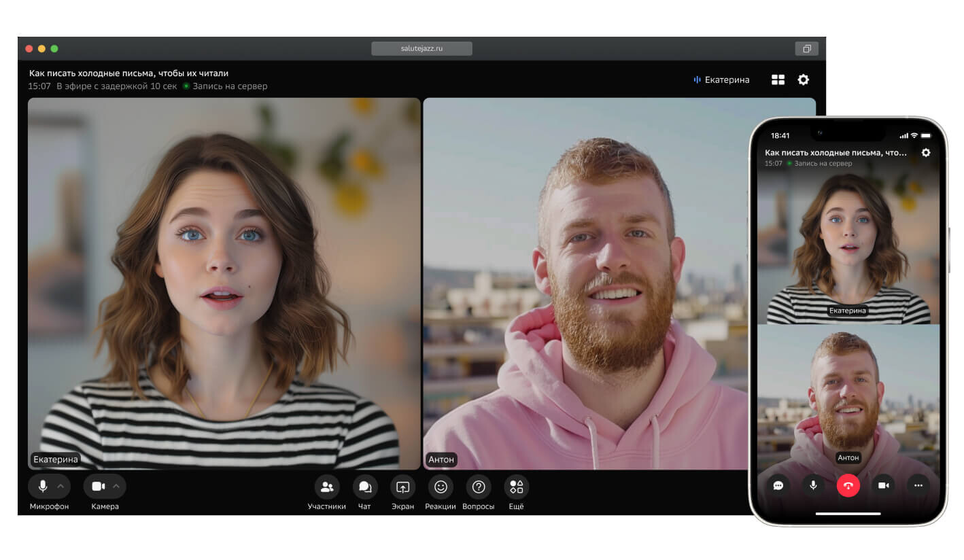Toggle the Камера camera button
964x560 pixels.
click(98, 487)
